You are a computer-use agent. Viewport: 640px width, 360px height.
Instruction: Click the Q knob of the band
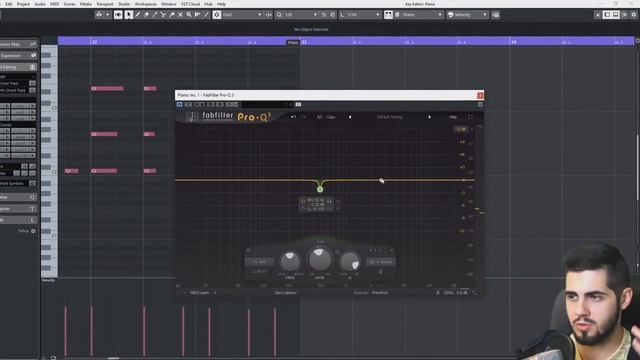[350, 261]
